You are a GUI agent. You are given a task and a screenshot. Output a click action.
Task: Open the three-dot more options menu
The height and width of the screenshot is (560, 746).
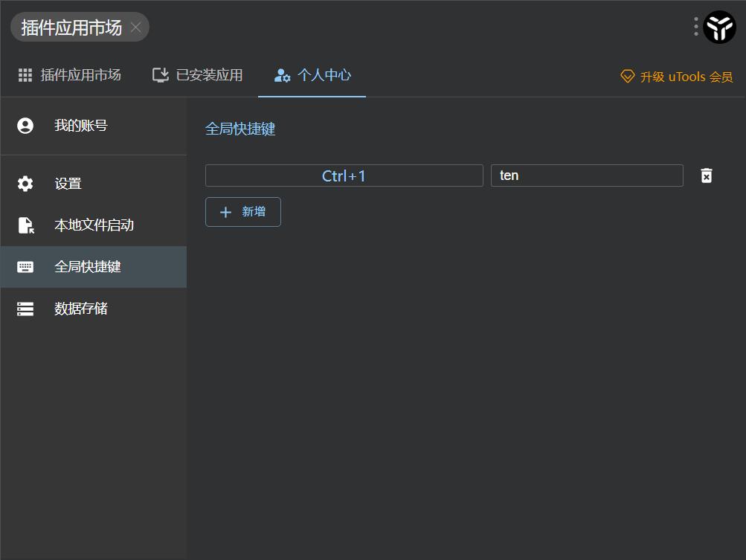[695, 27]
